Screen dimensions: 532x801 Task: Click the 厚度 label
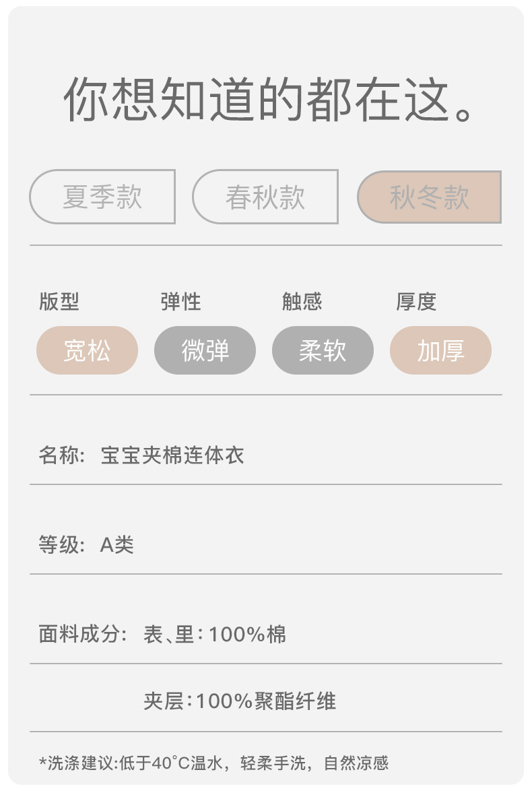pyautogui.click(x=416, y=302)
